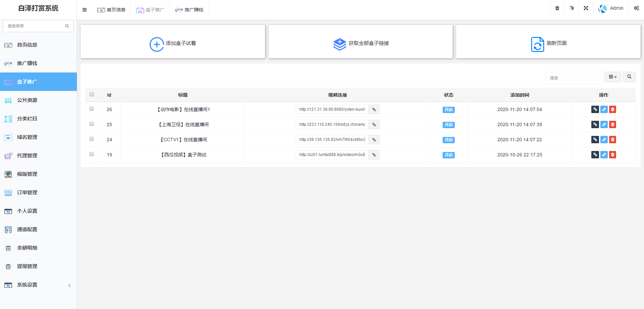Click the dark link icon for row 19

[x=595, y=155]
